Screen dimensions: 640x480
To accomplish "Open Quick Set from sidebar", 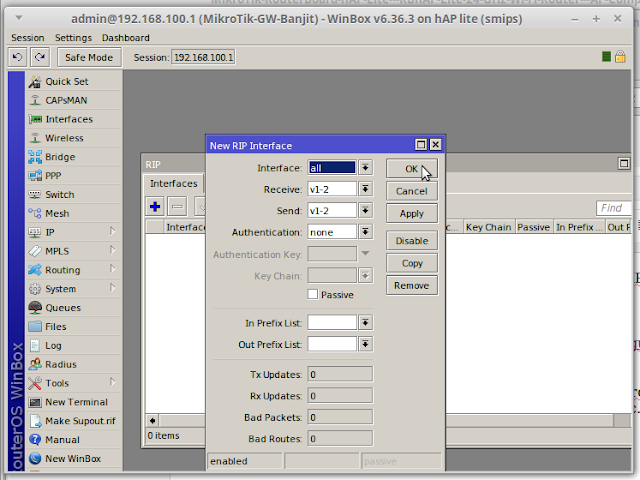I will tap(74, 82).
